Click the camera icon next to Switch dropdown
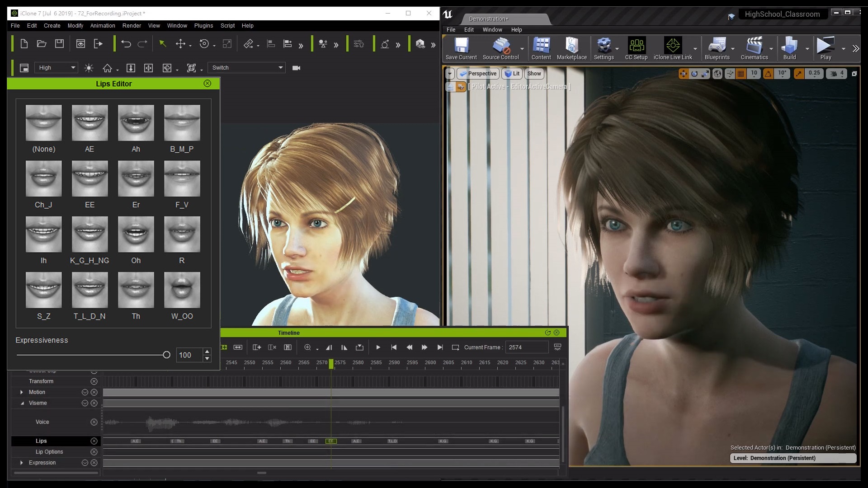This screenshot has height=488, width=868. 297,68
